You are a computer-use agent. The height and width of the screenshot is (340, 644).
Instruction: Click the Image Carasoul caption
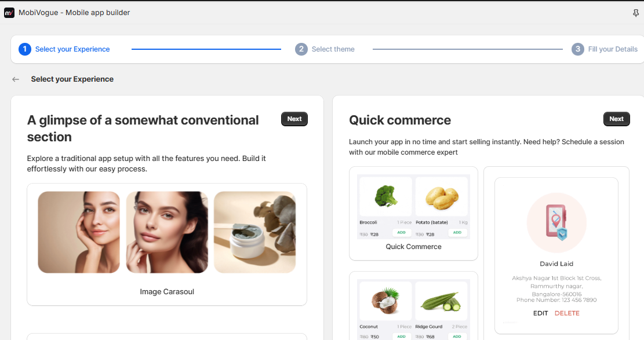click(167, 292)
